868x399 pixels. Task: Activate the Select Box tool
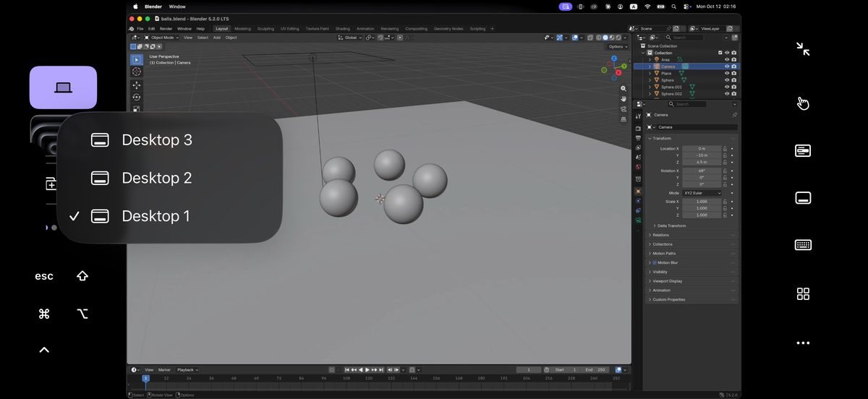click(x=136, y=59)
